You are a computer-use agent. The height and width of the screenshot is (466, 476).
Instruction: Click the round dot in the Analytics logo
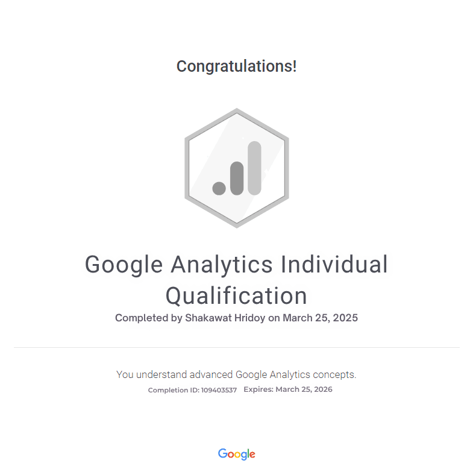tap(219, 188)
